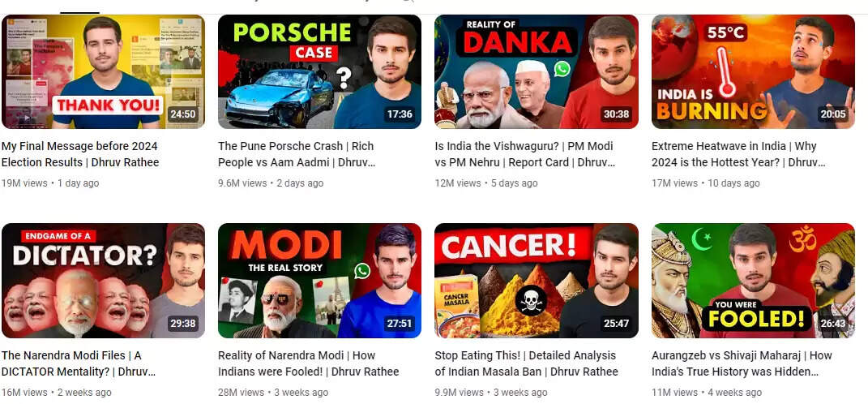
Task: Open the 'Endgame of a Dictator?' thumbnail
Action: pyautogui.click(x=103, y=281)
